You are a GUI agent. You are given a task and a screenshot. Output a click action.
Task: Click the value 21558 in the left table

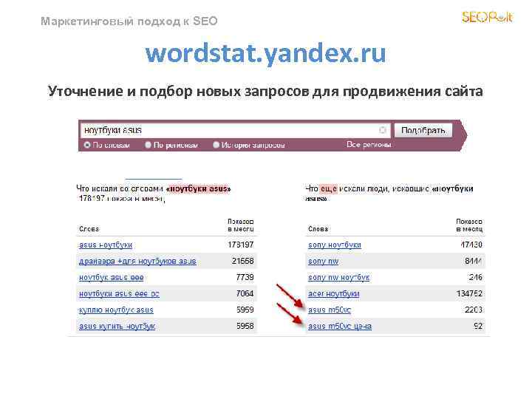(242, 262)
